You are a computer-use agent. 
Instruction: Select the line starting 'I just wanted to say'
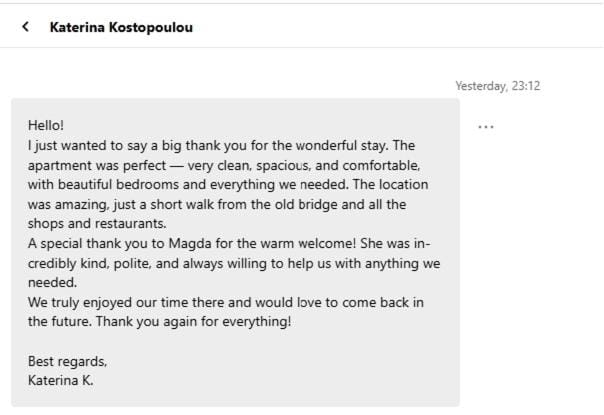220,145
